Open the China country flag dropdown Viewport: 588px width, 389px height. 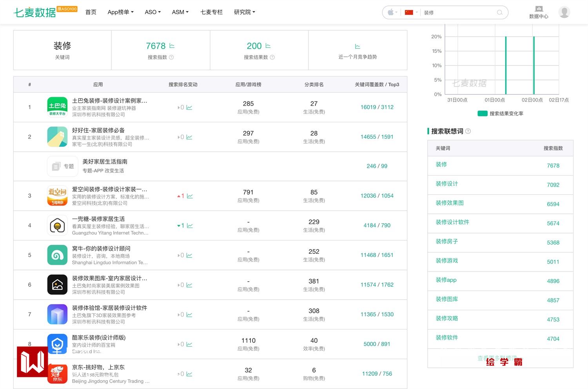click(411, 13)
